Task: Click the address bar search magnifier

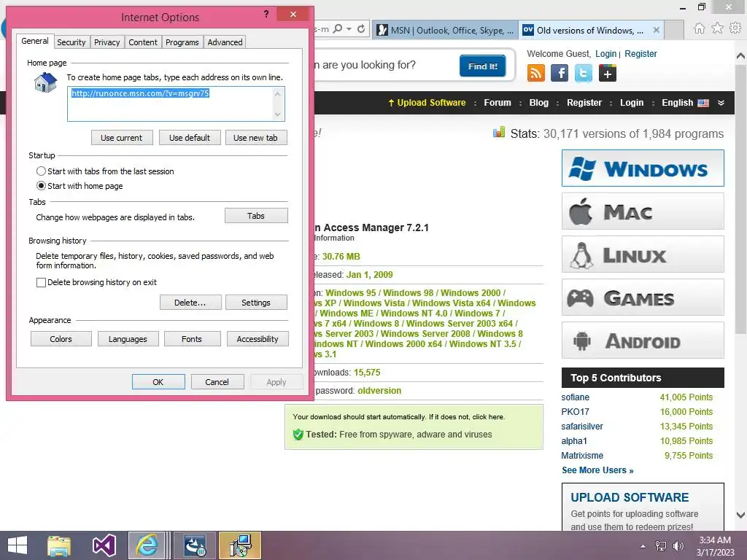Action: (337, 29)
